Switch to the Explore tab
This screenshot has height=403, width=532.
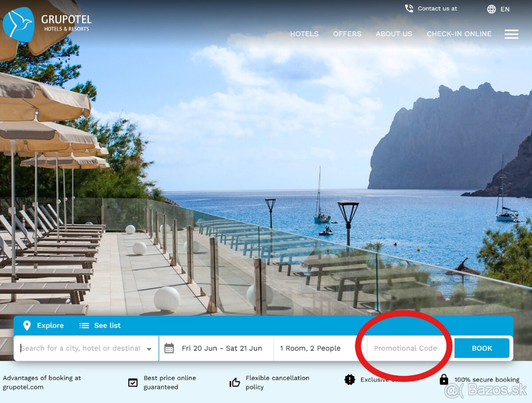click(x=43, y=325)
